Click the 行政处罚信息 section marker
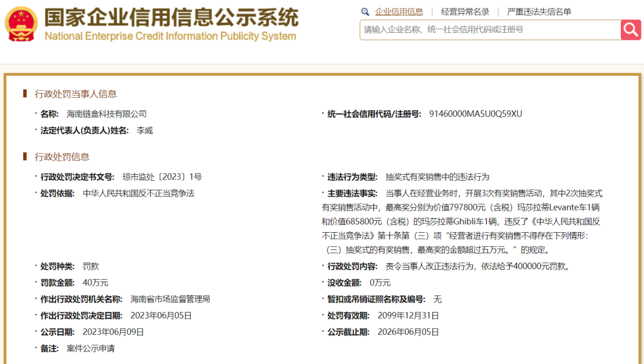644x364 pixels. pyautogui.click(x=25, y=156)
